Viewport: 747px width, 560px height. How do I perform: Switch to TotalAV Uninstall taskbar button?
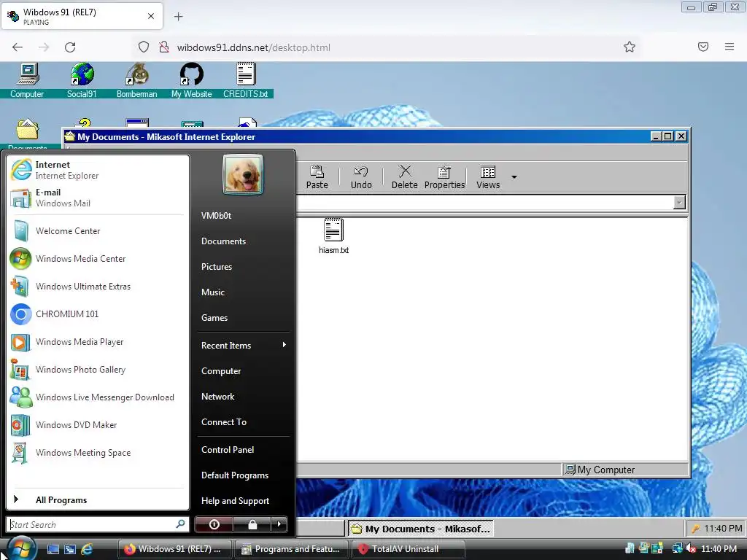408,549
